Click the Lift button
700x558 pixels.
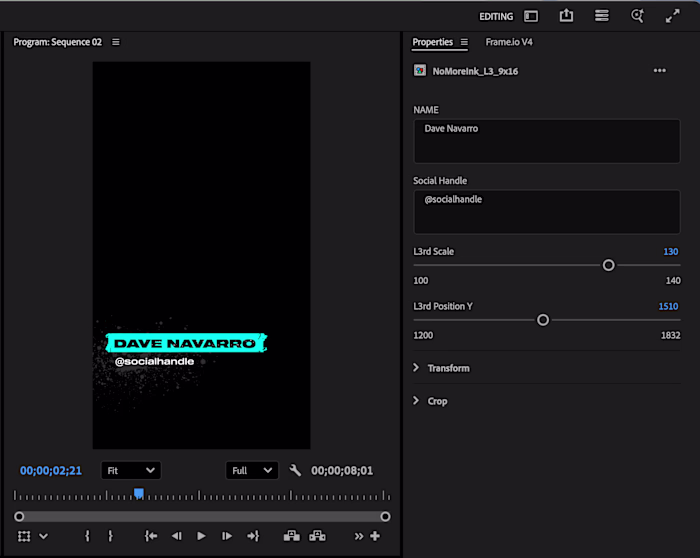[292, 536]
